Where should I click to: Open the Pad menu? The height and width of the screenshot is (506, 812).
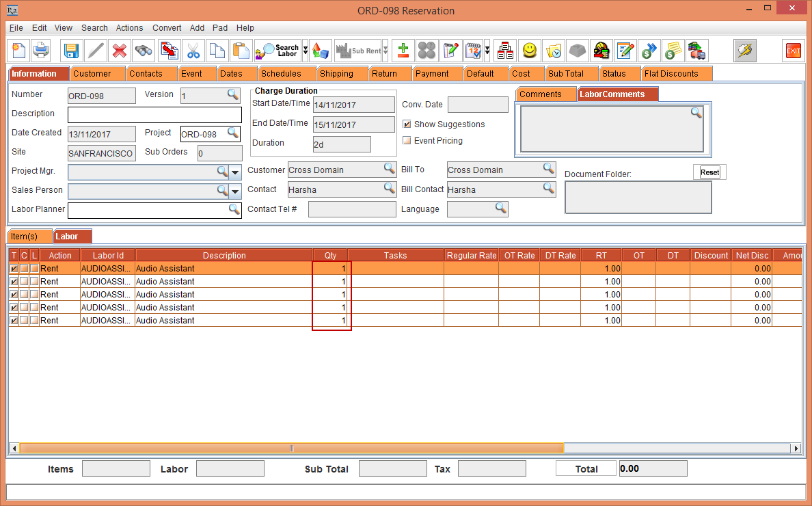(x=220, y=28)
